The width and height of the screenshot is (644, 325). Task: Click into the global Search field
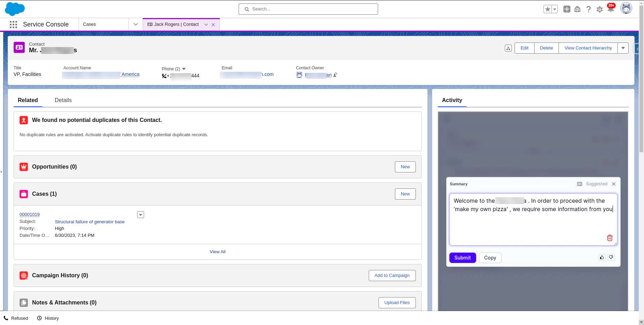(308, 9)
